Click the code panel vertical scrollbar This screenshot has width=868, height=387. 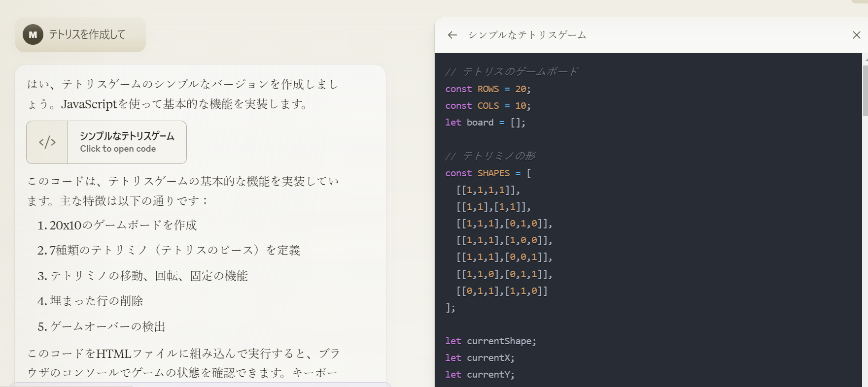pyautogui.click(x=865, y=91)
